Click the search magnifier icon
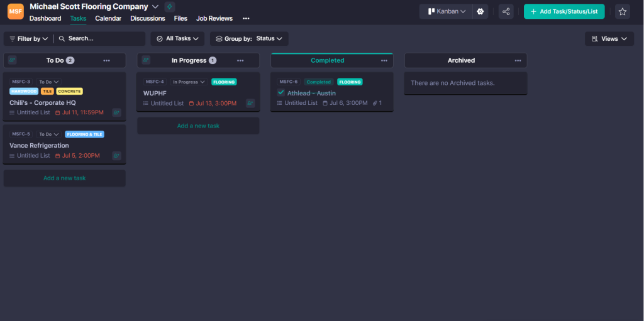The image size is (644, 321). [62, 38]
